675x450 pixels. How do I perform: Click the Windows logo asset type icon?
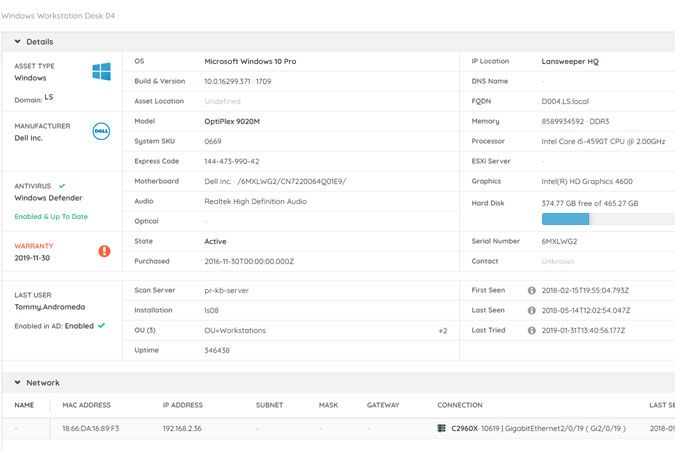(x=101, y=71)
